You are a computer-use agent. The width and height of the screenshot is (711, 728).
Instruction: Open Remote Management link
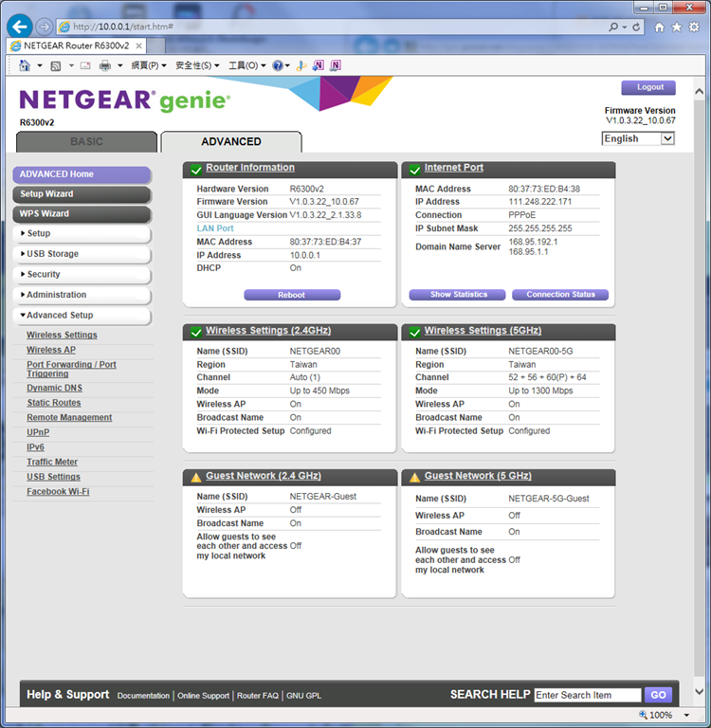tap(69, 417)
